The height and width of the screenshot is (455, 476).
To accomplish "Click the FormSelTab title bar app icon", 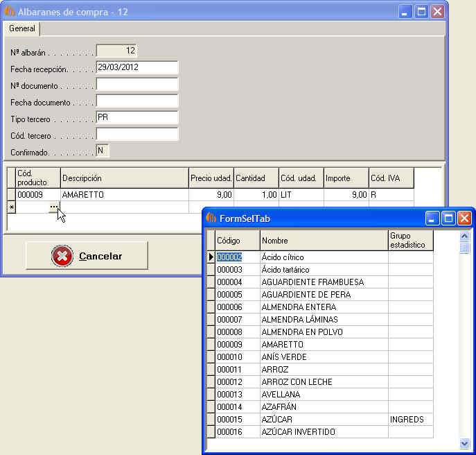I will click(211, 218).
